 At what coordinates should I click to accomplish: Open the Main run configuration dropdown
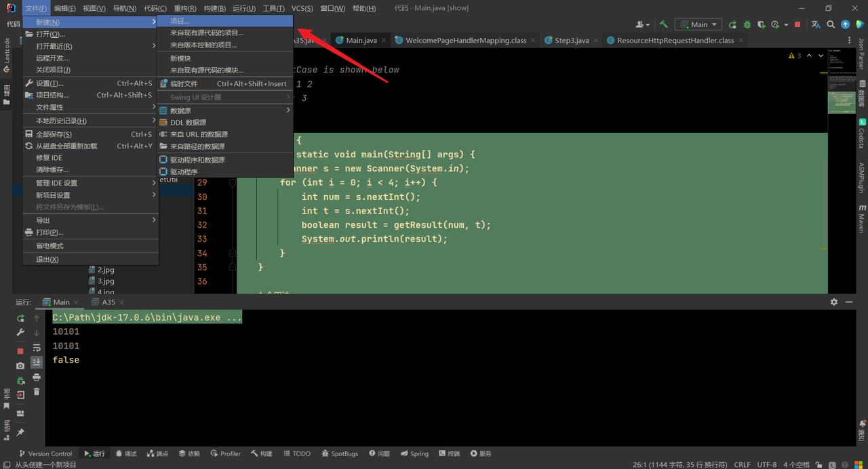(x=698, y=24)
